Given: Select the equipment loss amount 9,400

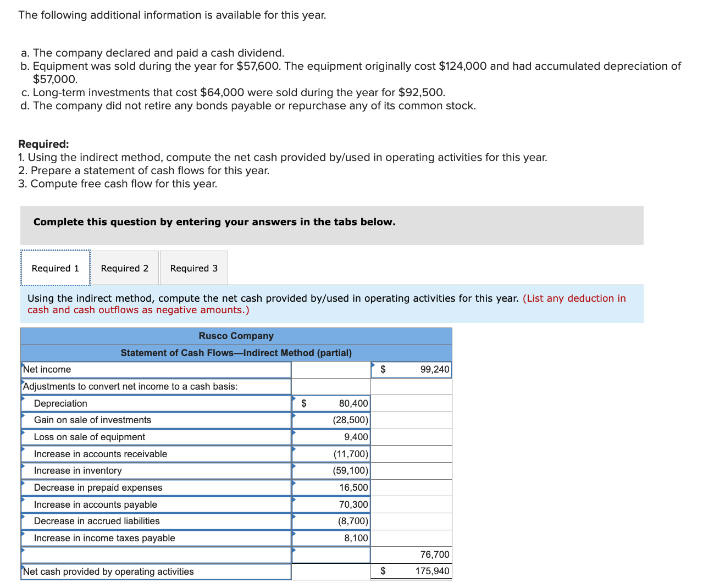Looking at the screenshot, I should click(x=331, y=437).
